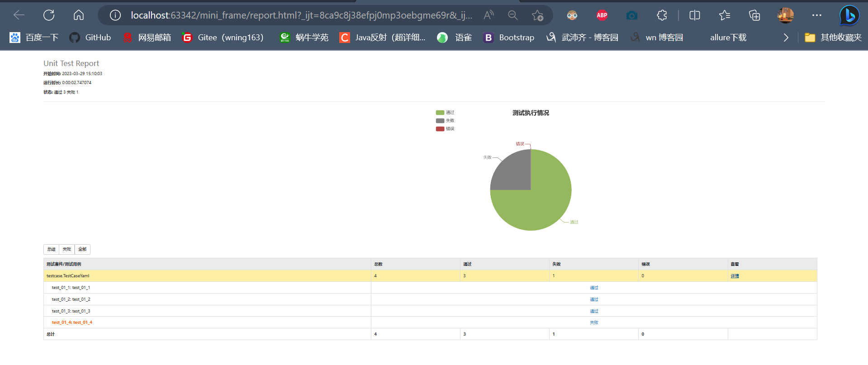Toggle the green 通过 legend swatch

pyautogui.click(x=440, y=113)
